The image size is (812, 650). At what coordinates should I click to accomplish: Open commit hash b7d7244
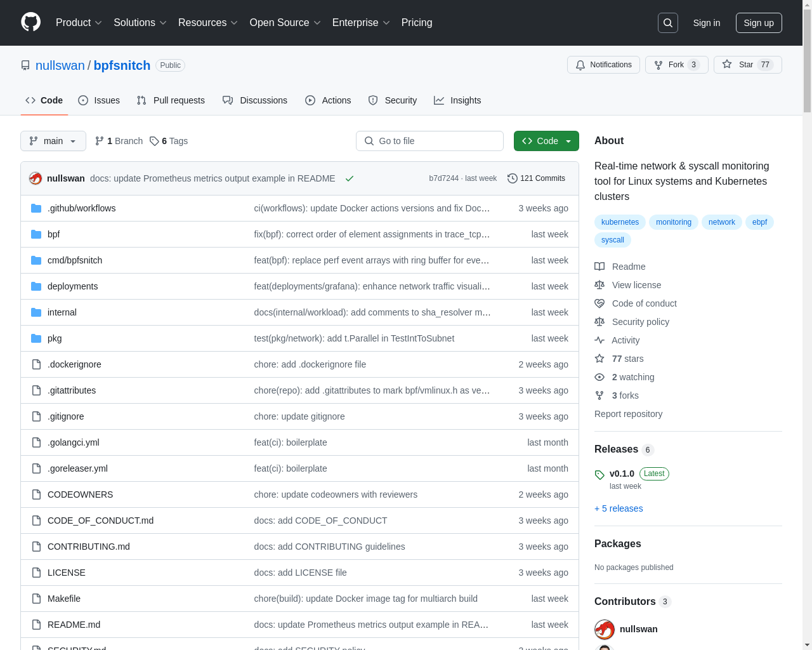pos(443,178)
